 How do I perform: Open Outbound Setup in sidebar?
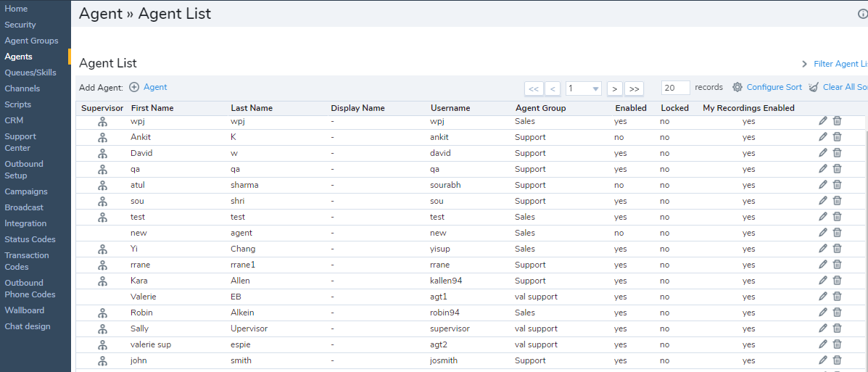(24, 170)
